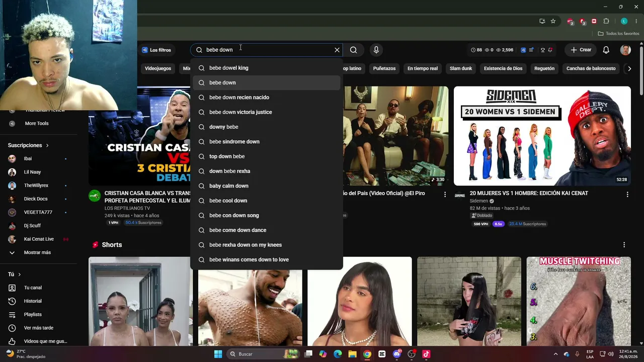Screen dimensions: 644x362
Task: Click the blue IQ icon in the stats bar
Action: (x=523, y=50)
